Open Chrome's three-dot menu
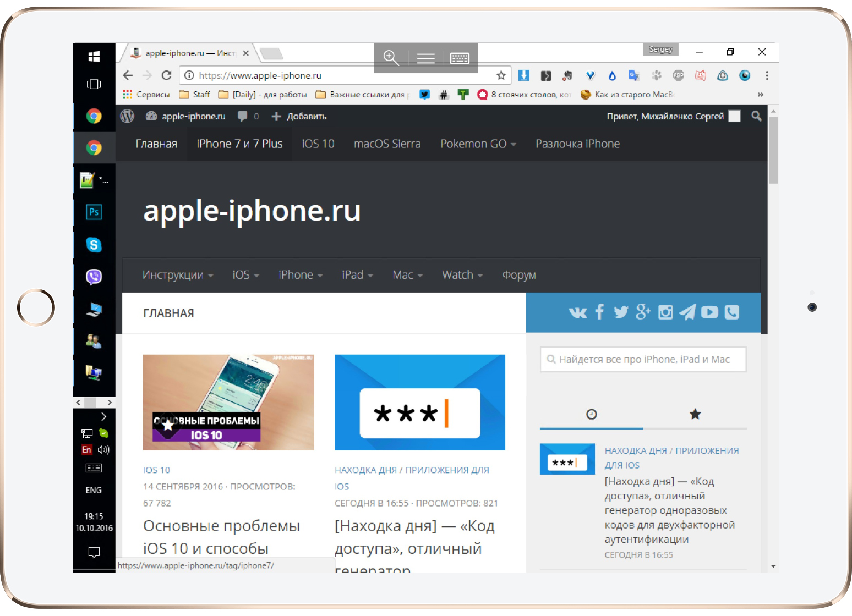Viewport: 852px width, 616px height. tap(767, 75)
